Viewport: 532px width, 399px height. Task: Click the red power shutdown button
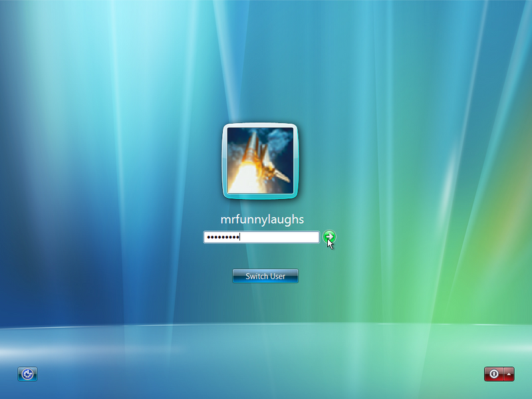tap(494, 374)
